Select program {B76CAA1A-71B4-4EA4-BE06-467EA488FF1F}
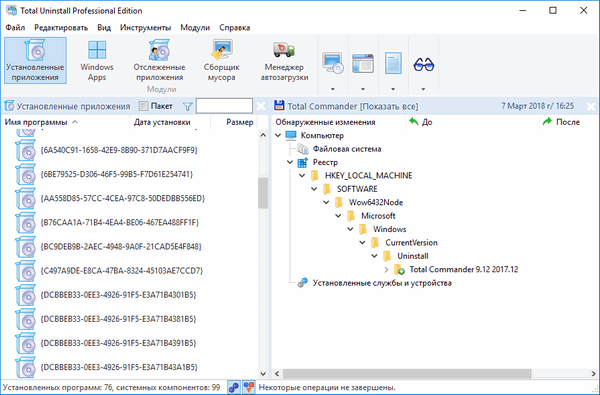This screenshot has width=600, height=395. click(119, 223)
